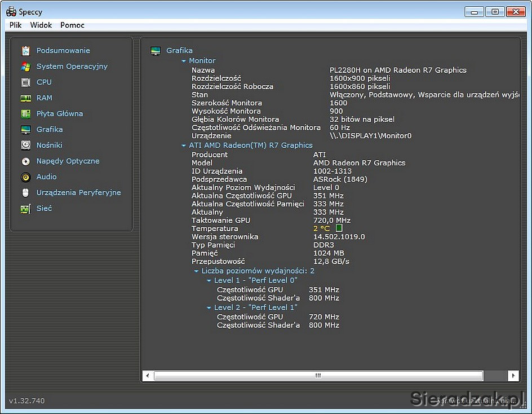The width and height of the screenshot is (532, 414).
Task: Open the Urządzenia Peryferyjne section
Action: [79, 192]
